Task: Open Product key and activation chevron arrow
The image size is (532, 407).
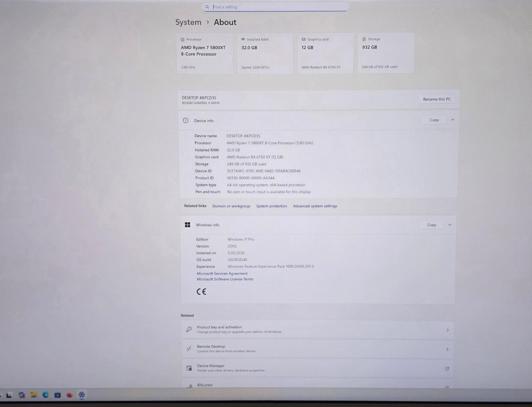Action: [448, 330]
